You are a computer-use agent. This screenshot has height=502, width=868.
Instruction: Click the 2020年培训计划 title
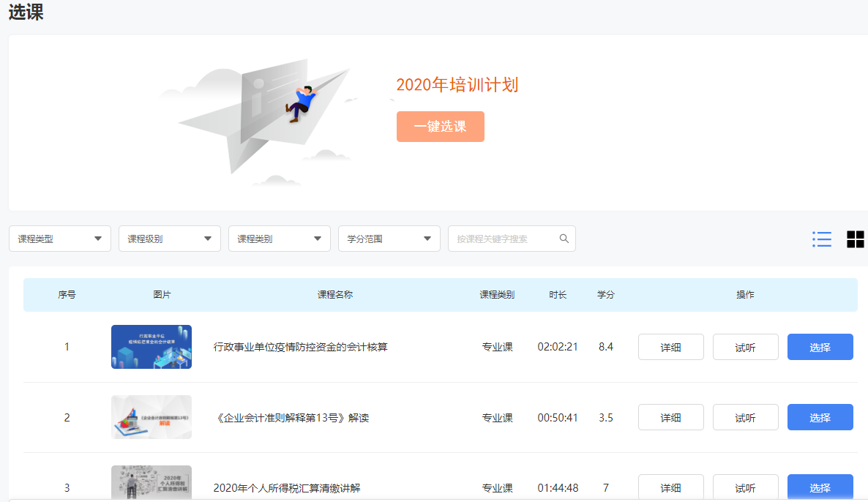pos(457,85)
